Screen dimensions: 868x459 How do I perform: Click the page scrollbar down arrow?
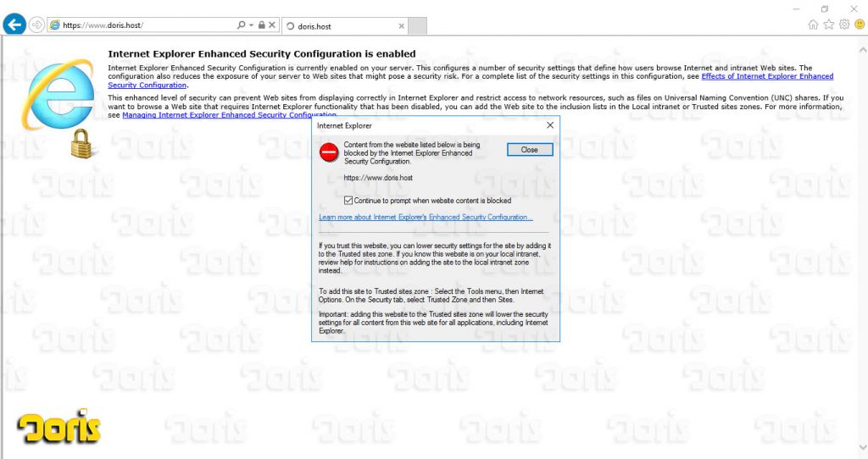pyautogui.click(x=862, y=446)
